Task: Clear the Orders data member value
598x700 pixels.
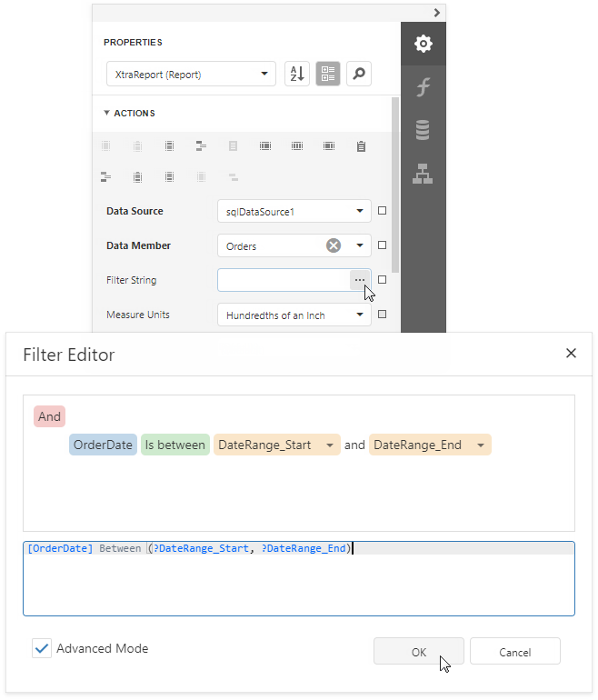Action: [x=334, y=245]
